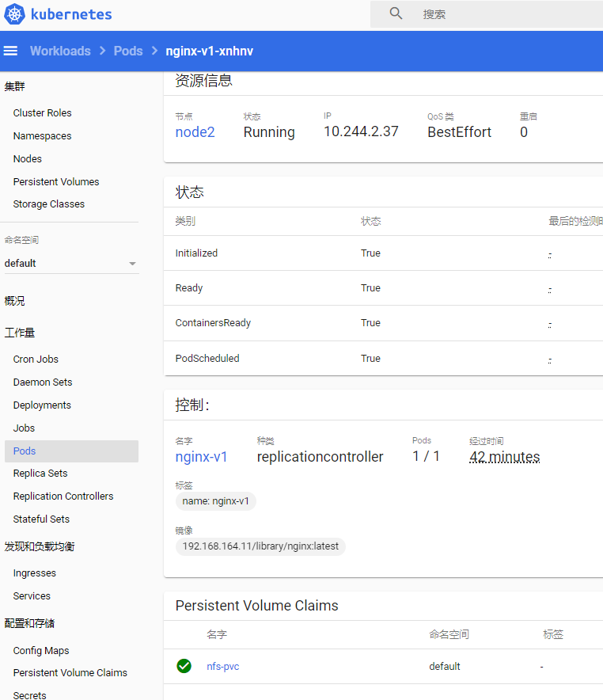The width and height of the screenshot is (603, 700).
Task: Open Replication Controllers in sidebar
Action: click(63, 496)
